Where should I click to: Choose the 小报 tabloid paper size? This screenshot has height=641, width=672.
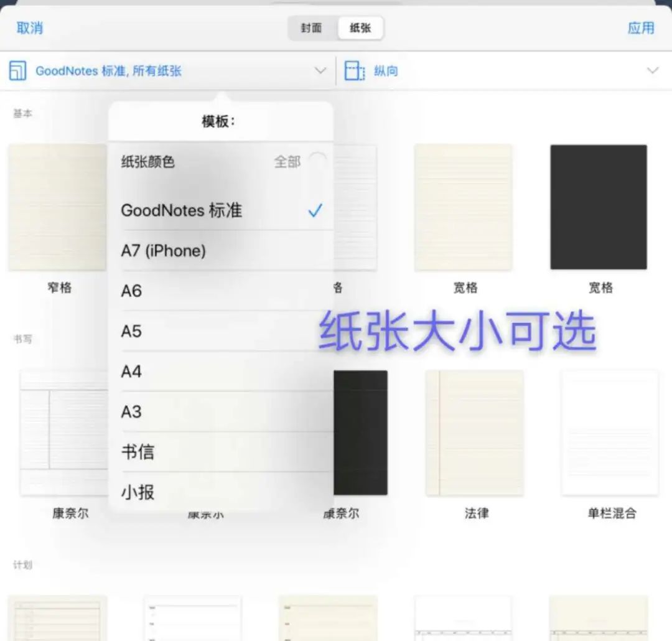tap(221, 492)
